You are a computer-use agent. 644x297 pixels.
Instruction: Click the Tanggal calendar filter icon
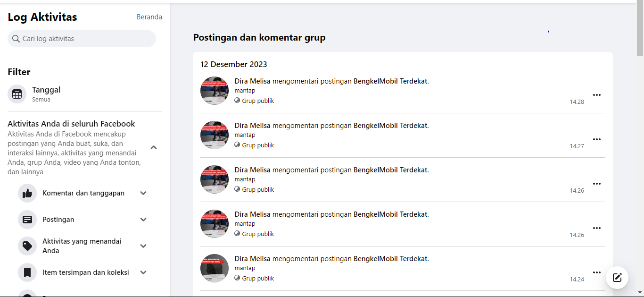click(17, 94)
